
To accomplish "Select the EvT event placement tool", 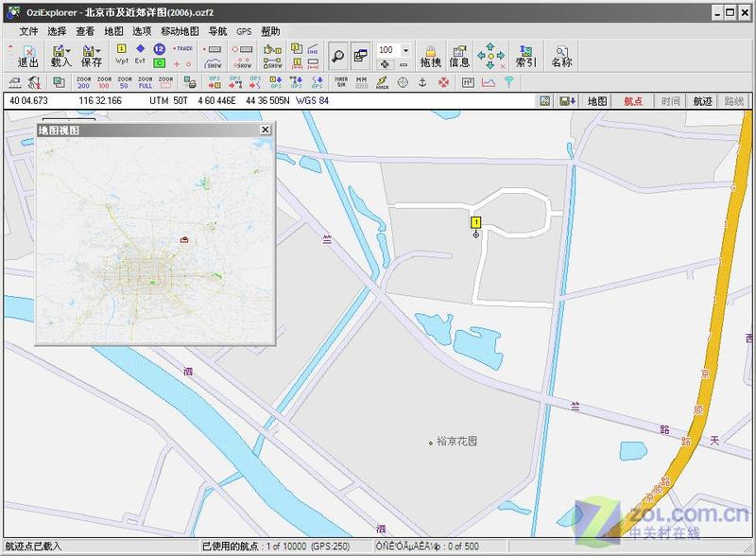I will point(140,54).
